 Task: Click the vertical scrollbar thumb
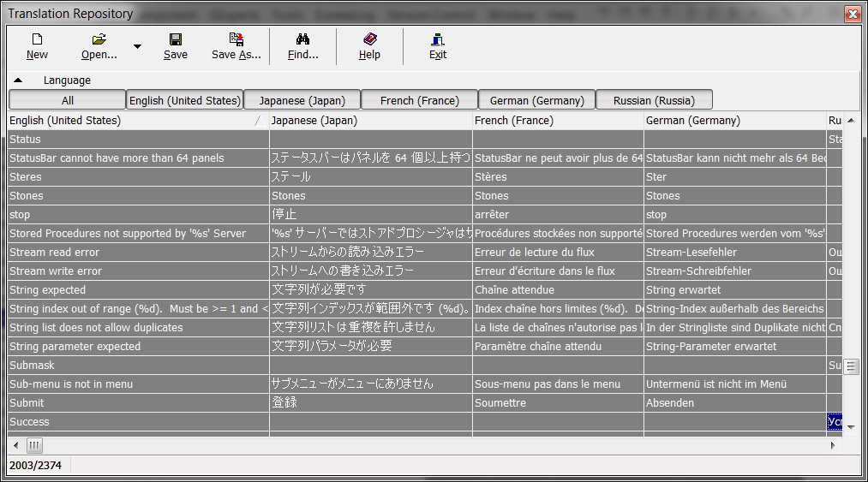coord(852,366)
